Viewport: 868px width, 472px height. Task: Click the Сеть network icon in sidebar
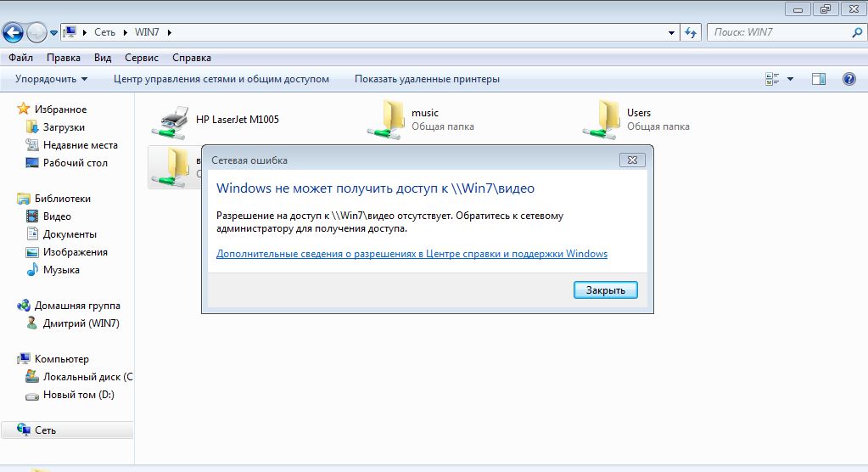coord(23,430)
